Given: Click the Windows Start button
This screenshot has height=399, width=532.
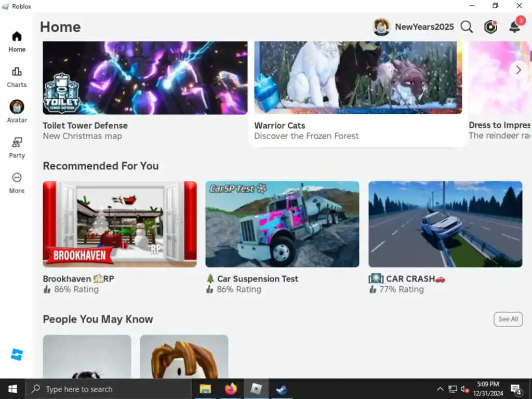Looking at the screenshot, I should [12, 389].
